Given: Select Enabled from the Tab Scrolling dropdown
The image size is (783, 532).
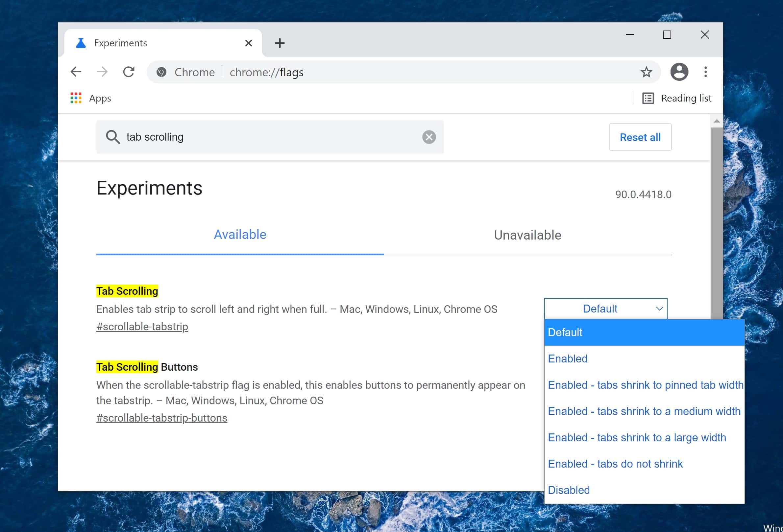Looking at the screenshot, I should (567, 358).
